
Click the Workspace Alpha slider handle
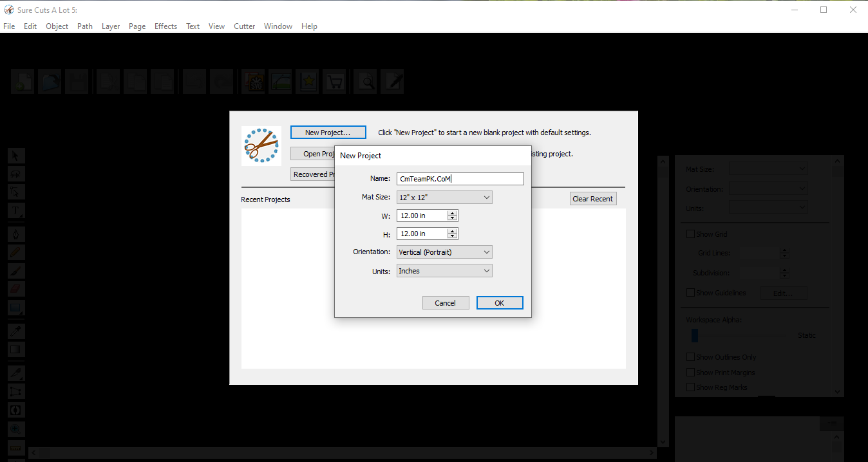pyautogui.click(x=695, y=335)
